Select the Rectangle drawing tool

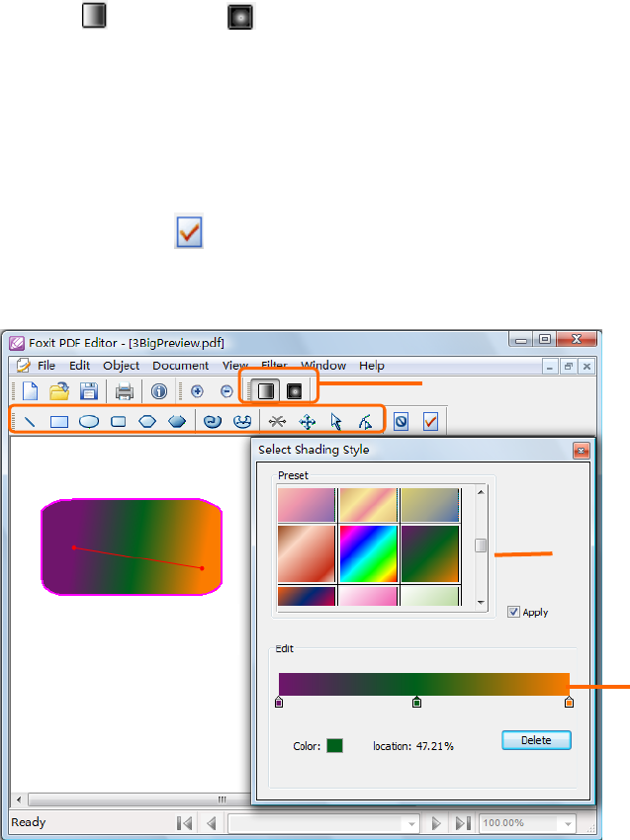[x=59, y=422]
